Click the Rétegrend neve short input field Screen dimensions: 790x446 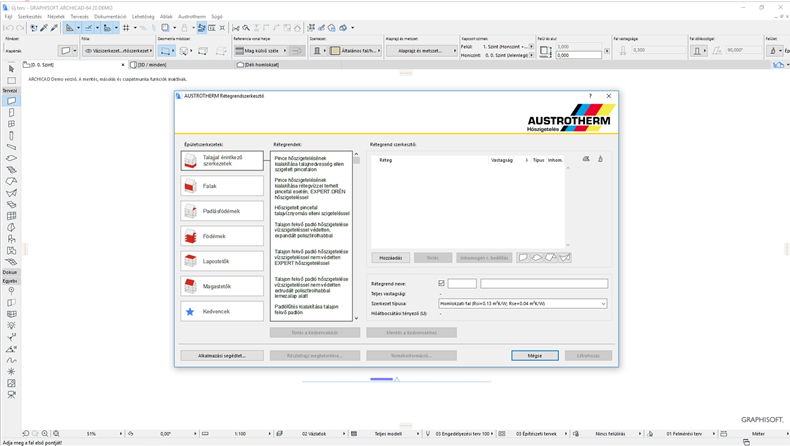click(x=462, y=284)
